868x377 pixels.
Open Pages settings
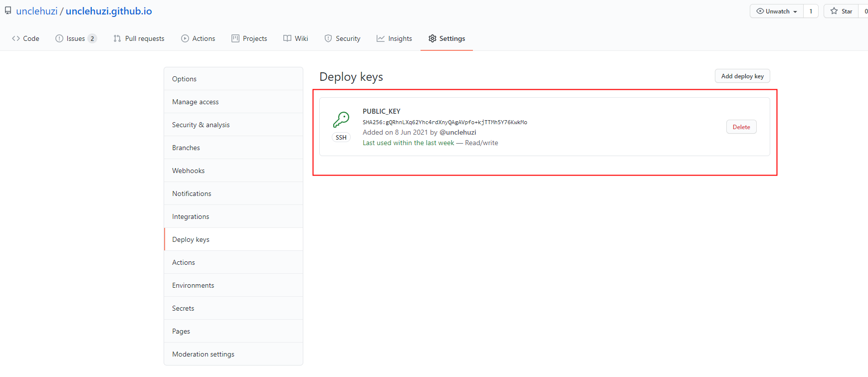(233, 331)
